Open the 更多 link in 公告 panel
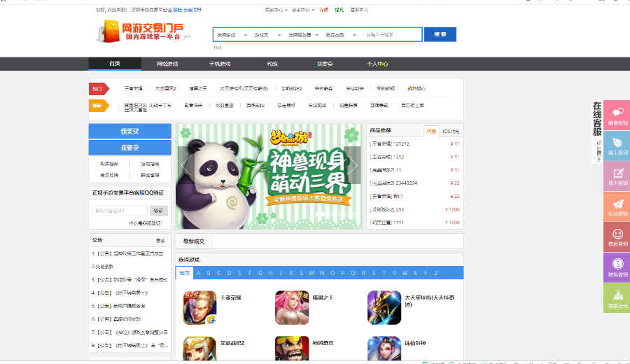Viewport: 630px width, 364px height. (x=160, y=241)
